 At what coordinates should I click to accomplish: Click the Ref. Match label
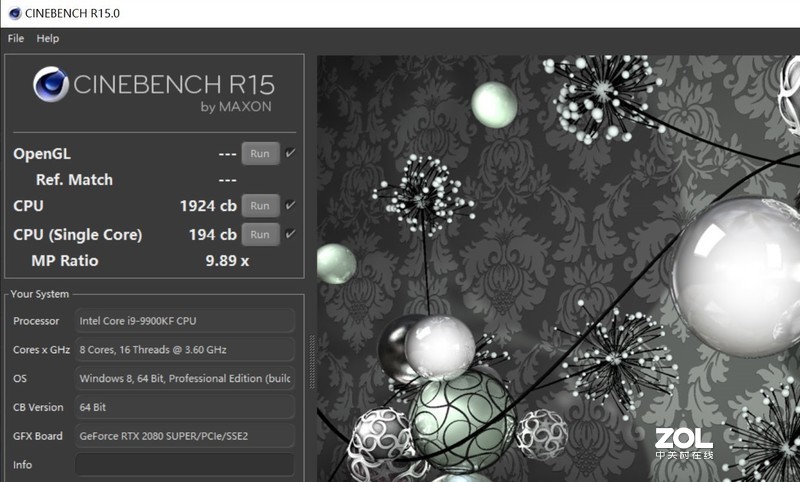point(74,180)
